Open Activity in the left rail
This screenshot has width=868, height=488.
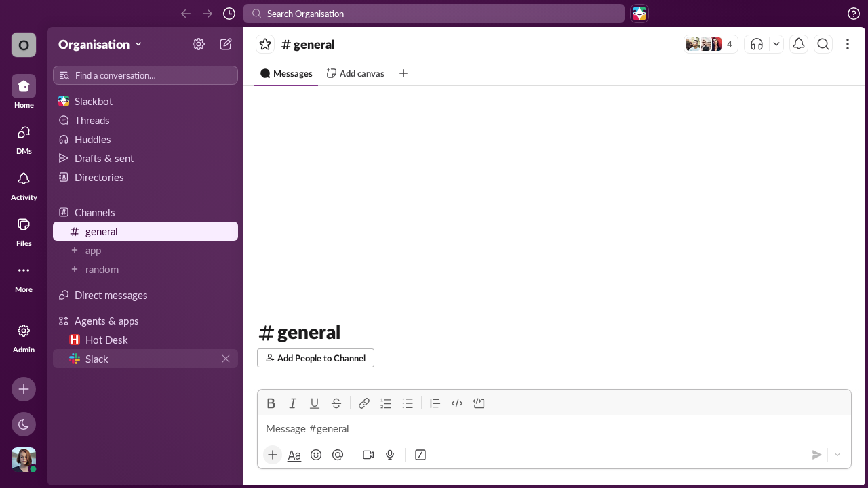coord(24,184)
